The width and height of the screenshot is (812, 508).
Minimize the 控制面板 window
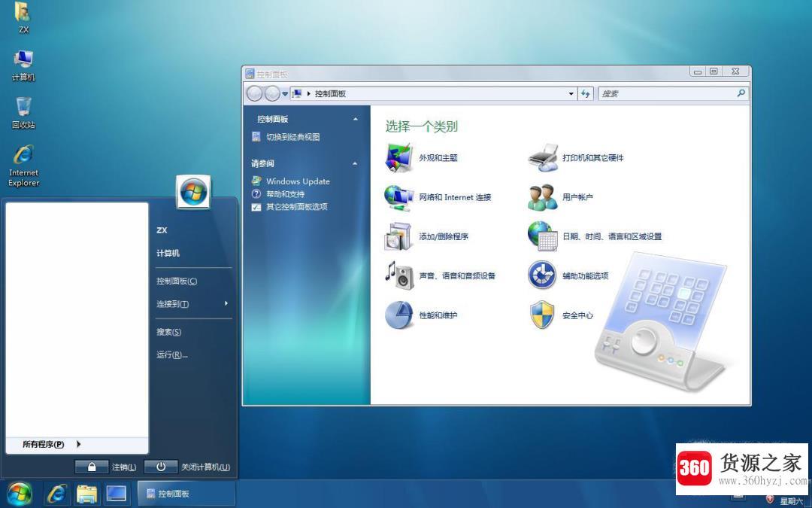698,71
